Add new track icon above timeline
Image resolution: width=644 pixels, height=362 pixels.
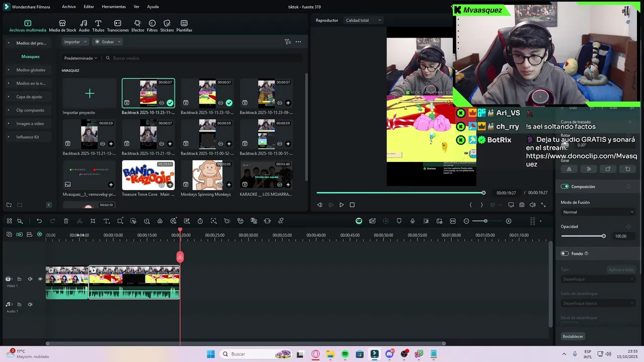coord(9,235)
